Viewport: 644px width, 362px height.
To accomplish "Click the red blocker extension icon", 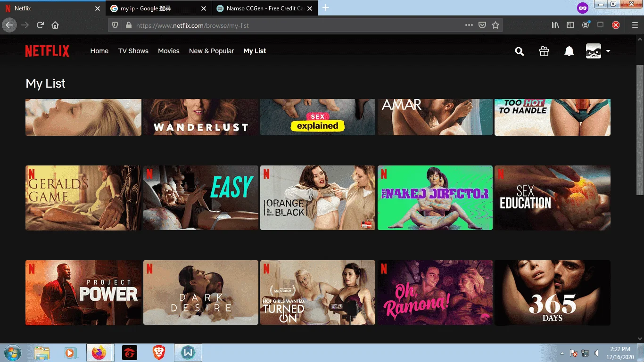I will point(615,25).
